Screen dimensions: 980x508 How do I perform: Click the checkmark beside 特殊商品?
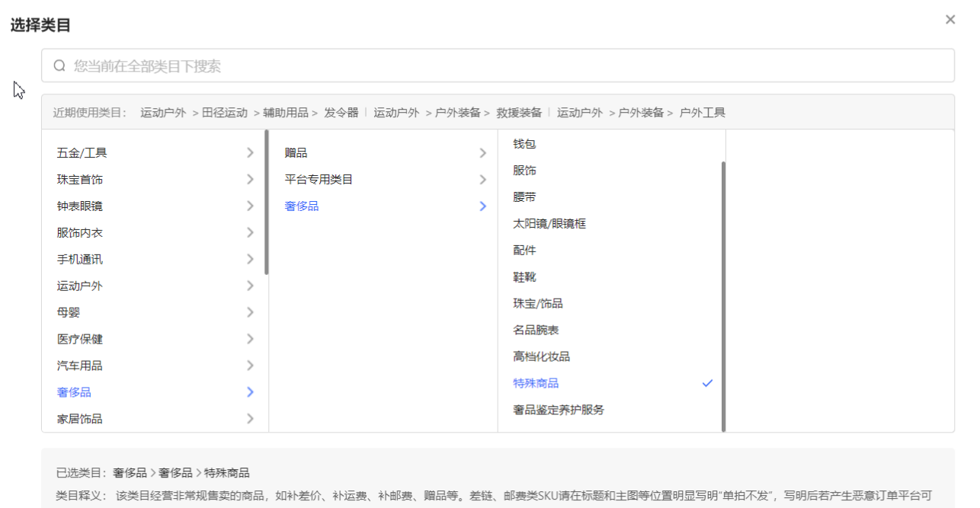707,383
